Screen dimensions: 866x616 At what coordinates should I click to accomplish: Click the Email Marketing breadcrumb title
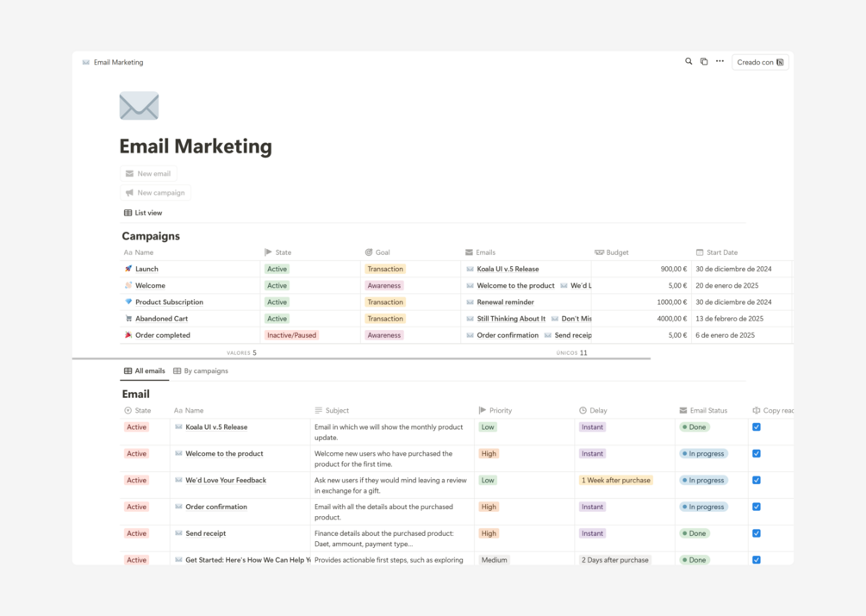tap(118, 62)
